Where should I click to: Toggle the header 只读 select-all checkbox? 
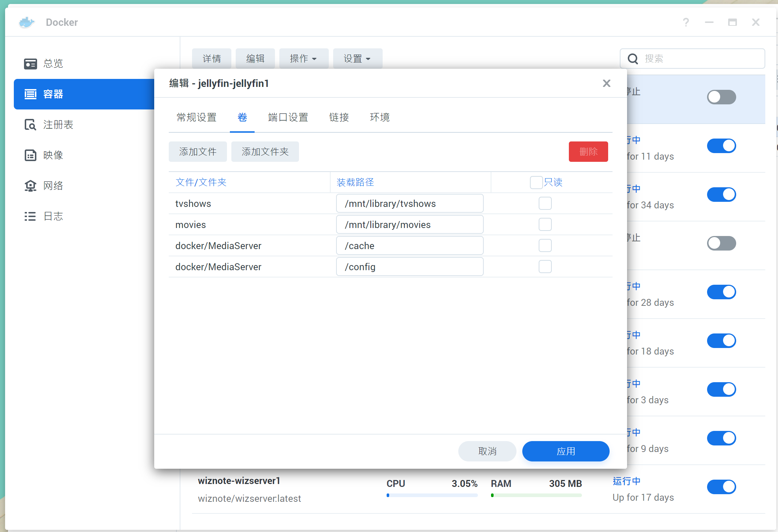(536, 182)
